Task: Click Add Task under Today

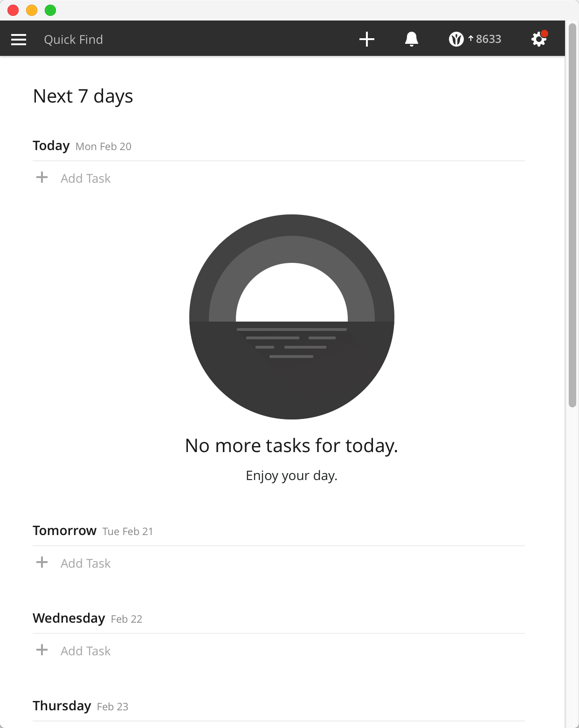Action: 86,179
